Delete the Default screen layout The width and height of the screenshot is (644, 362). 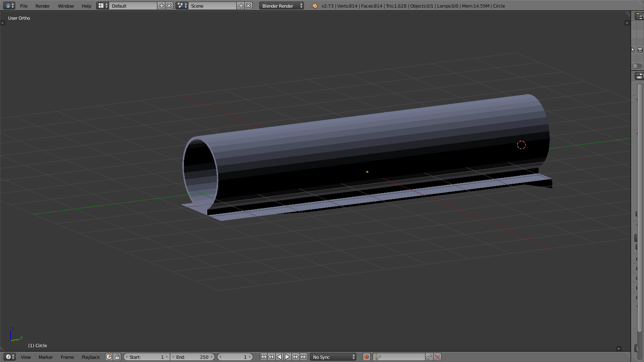point(169,6)
